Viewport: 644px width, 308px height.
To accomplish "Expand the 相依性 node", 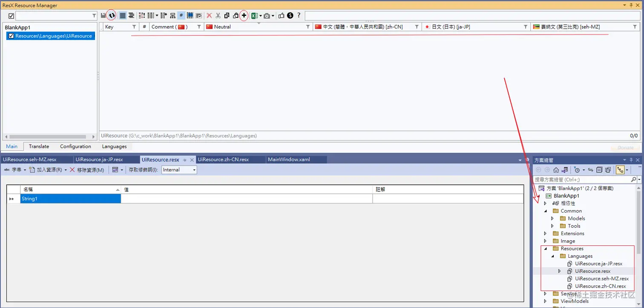I will 545,203.
